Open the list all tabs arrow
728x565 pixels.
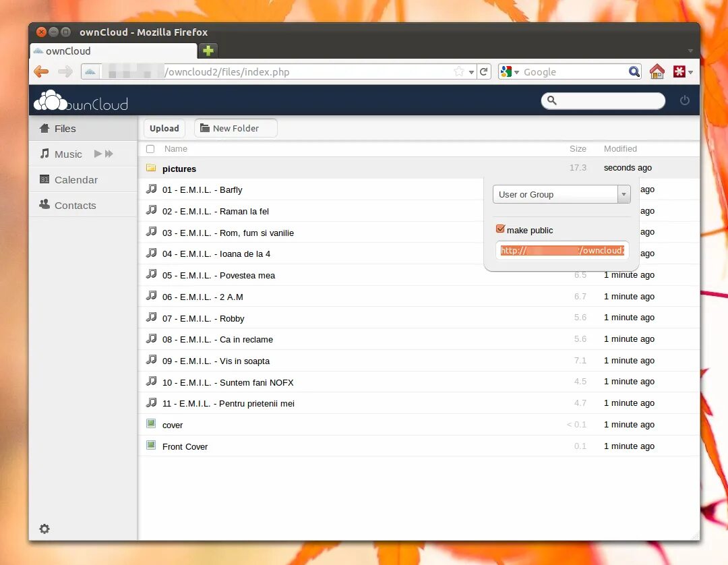click(x=690, y=51)
